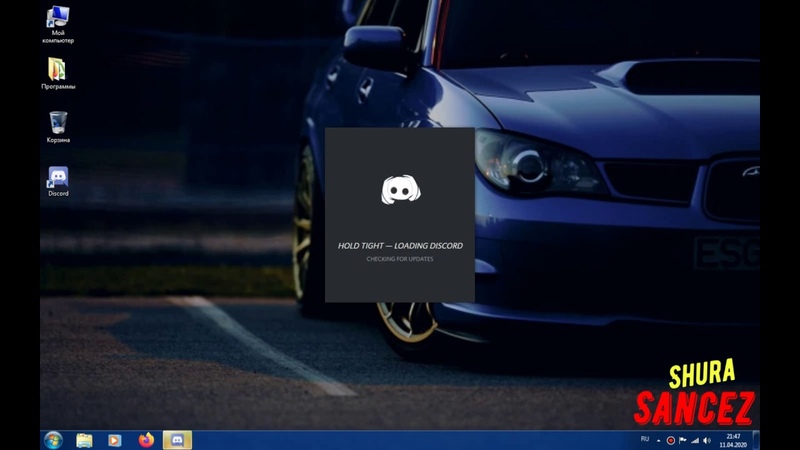Open the network signal tray icon

click(x=695, y=440)
